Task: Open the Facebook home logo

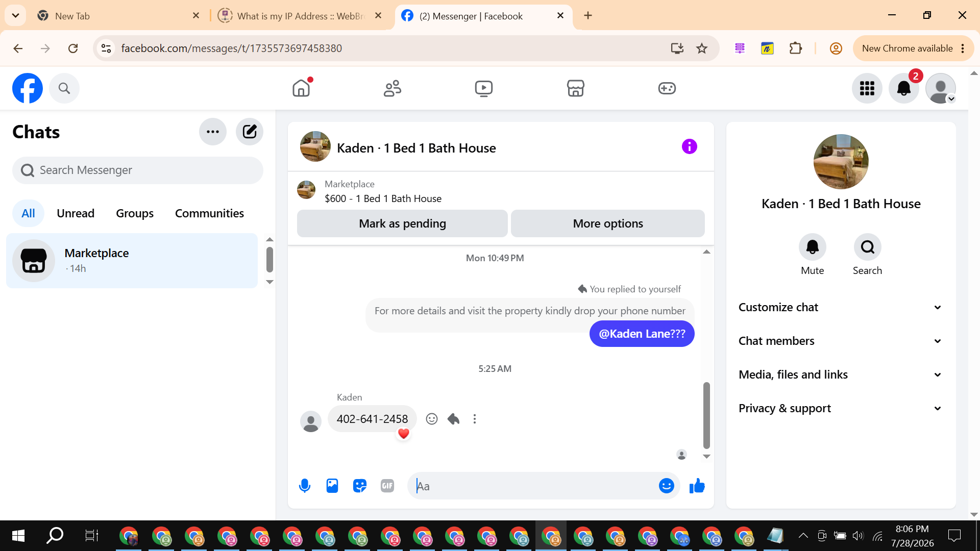Action: pyautogui.click(x=28, y=88)
